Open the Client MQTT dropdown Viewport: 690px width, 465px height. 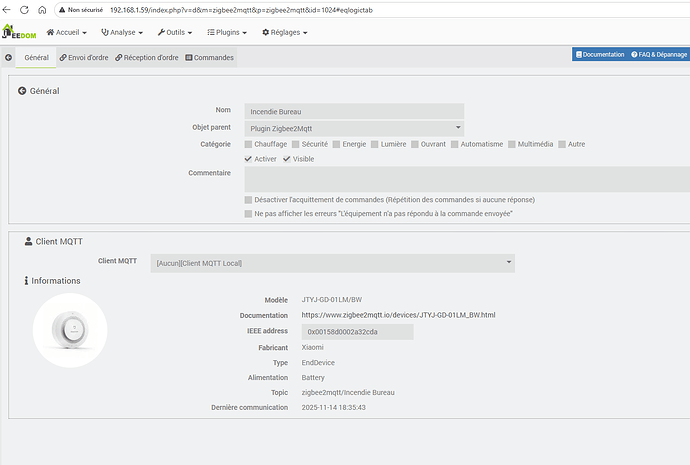click(x=333, y=263)
